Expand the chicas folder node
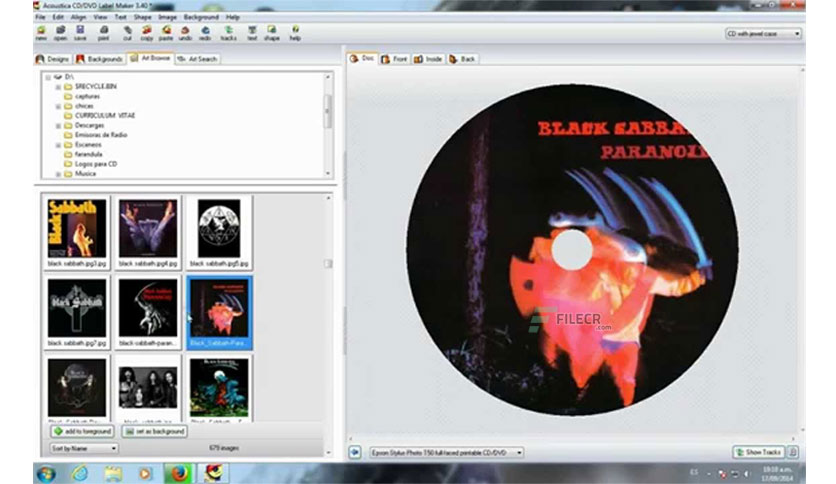 (58, 106)
